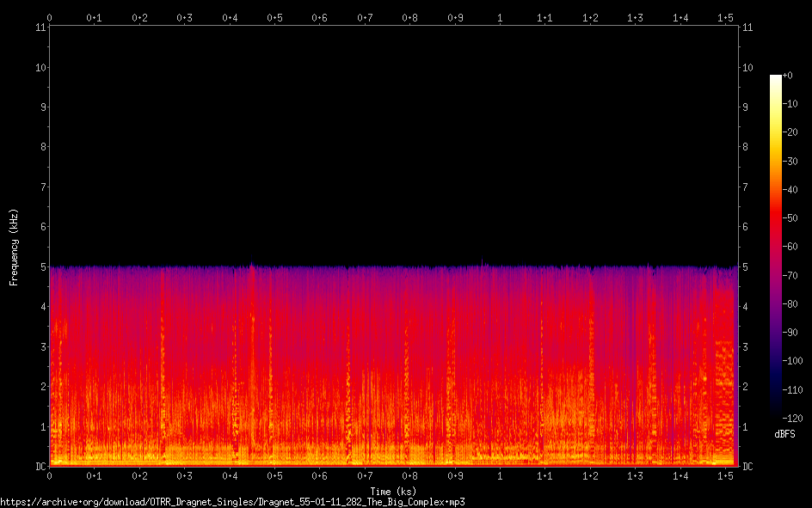Click the 0 tick on bottom time axis
Image resolution: width=812 pixels, height=508 pixels.
click(x=50, y=476)
